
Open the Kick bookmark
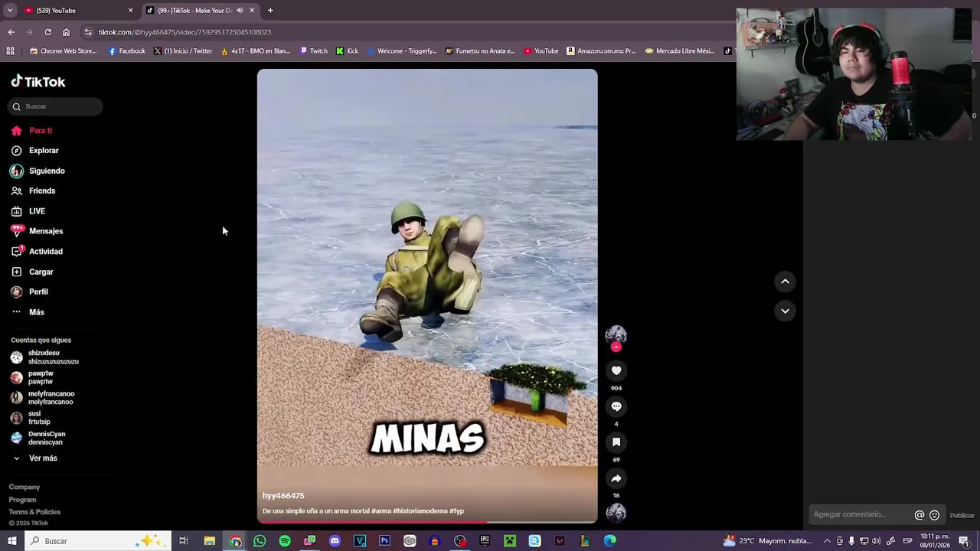348,51
